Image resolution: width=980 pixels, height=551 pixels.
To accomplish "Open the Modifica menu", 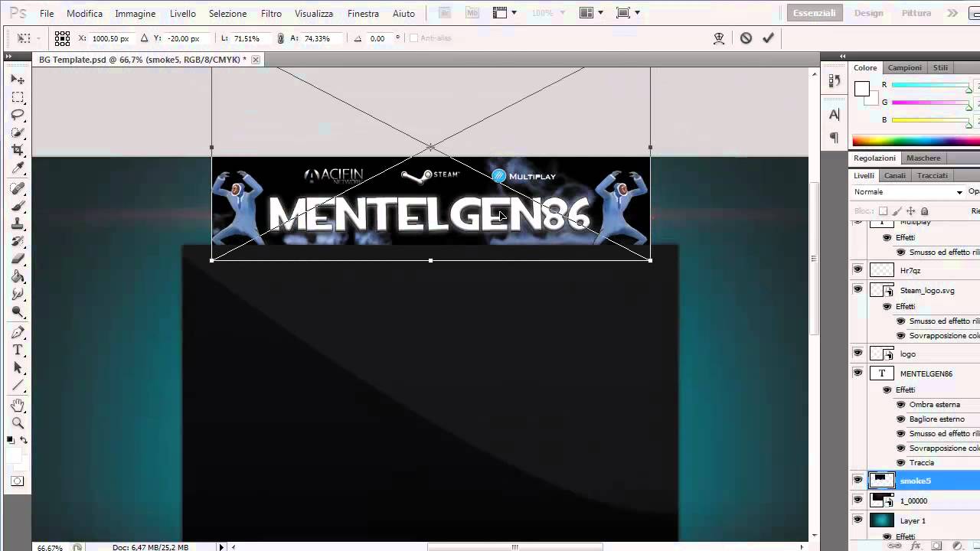I will pyautogui.click(x=84, y=14).
